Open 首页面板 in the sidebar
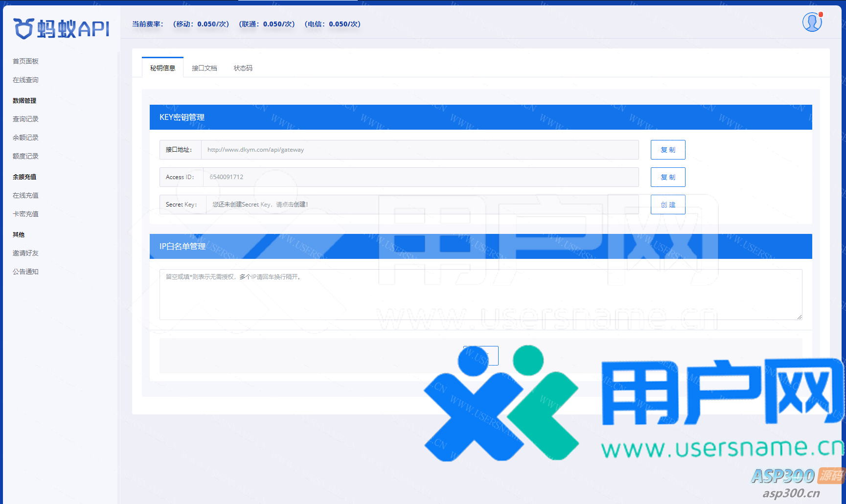 point(25,61)
